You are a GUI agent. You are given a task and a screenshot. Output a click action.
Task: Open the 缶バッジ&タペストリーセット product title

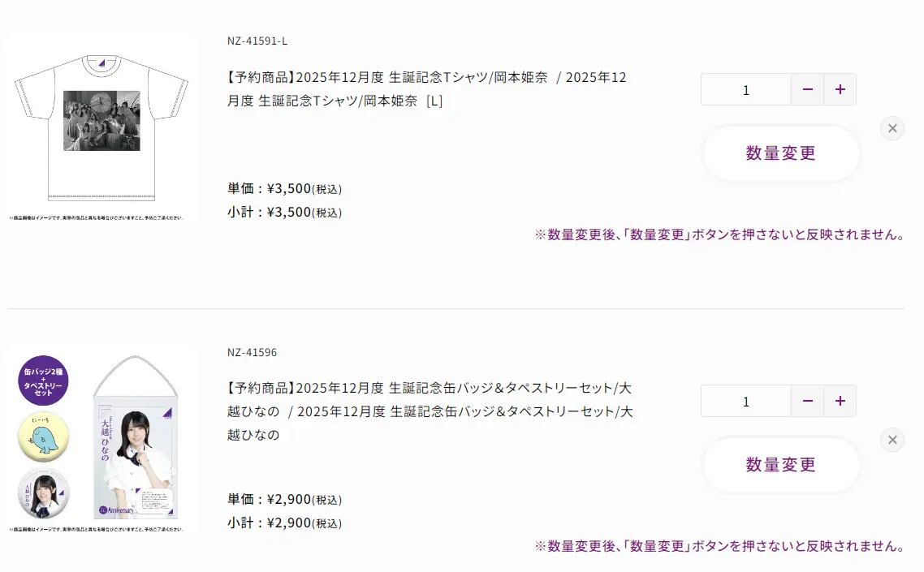(x=430, y=411)
